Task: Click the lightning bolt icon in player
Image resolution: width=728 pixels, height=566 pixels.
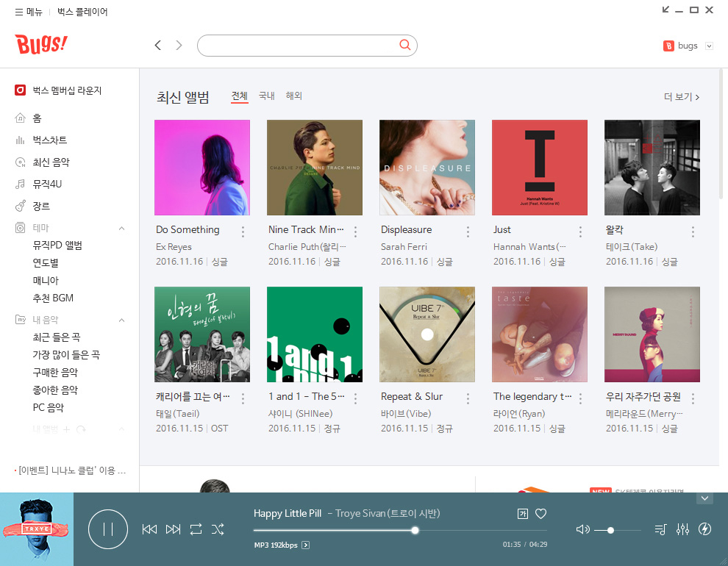Action: (x=704, y=529)
